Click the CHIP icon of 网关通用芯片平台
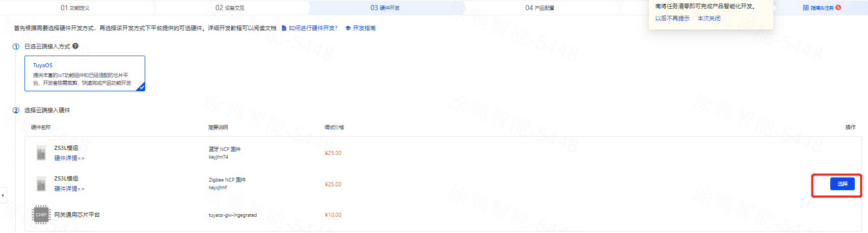The height and width of the screenshot is (233, 868). (41, 215)
